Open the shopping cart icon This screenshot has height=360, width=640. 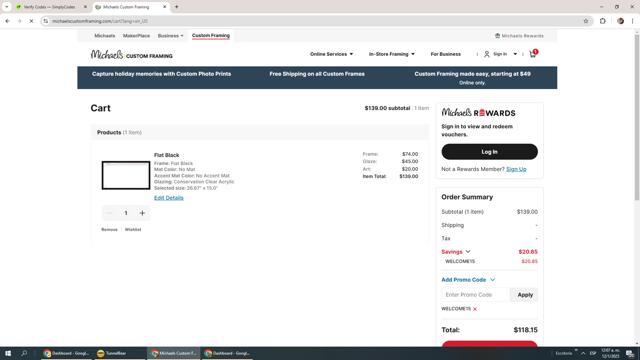click(533, 54)
